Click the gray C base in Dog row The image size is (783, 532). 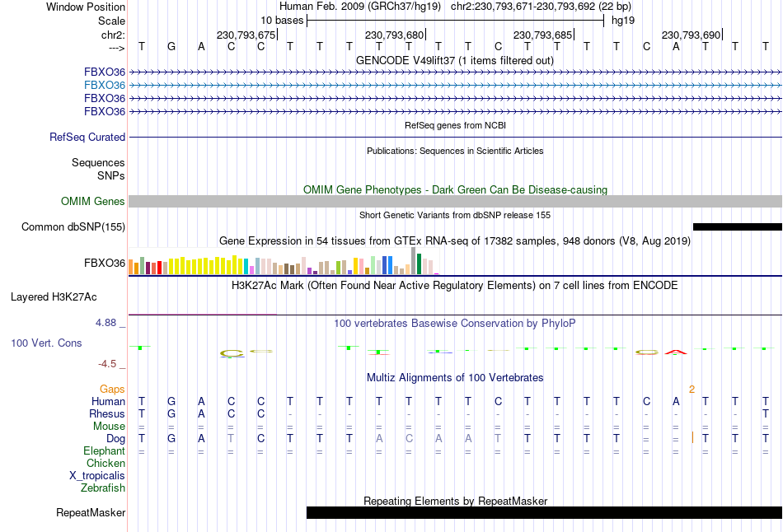click(409, 439)
